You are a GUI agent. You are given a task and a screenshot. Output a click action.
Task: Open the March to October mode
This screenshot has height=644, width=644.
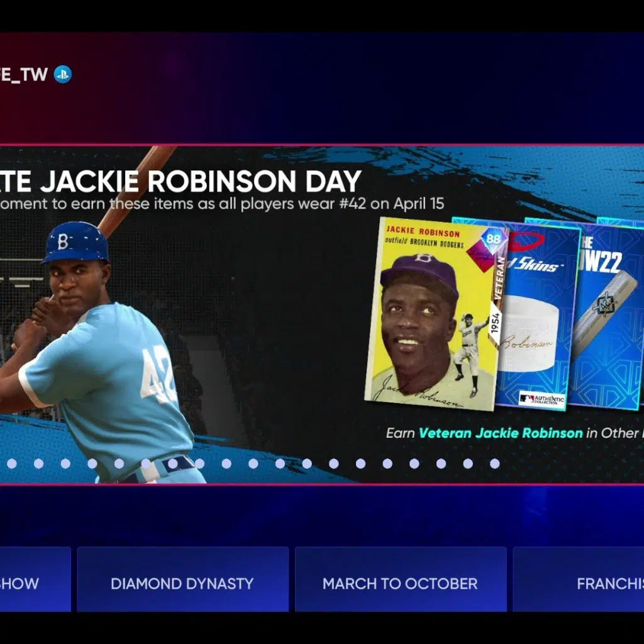(400, 583)
